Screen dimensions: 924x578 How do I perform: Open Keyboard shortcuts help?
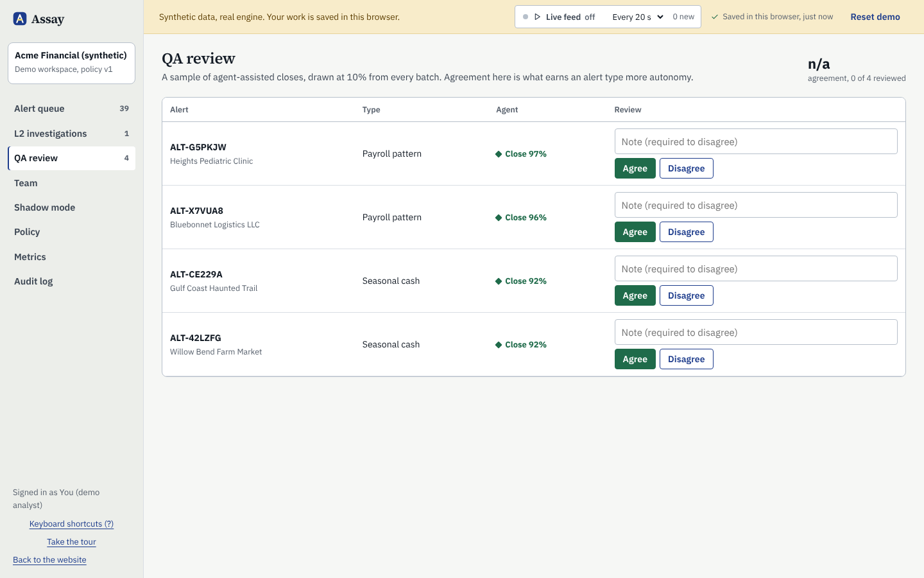[x=71, y=524]
